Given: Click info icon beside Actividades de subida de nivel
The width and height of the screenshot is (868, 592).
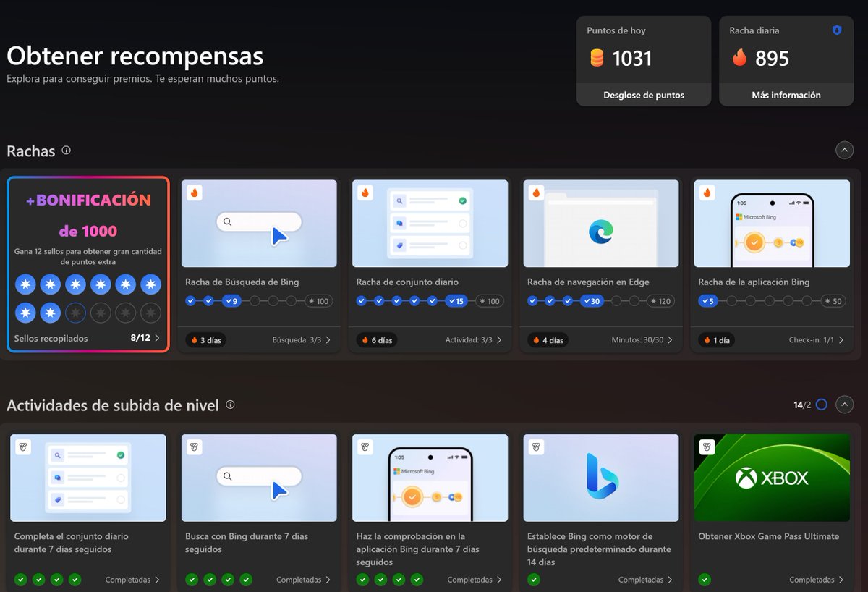Looking at the screenshot, I should click(x=230, y=405).
